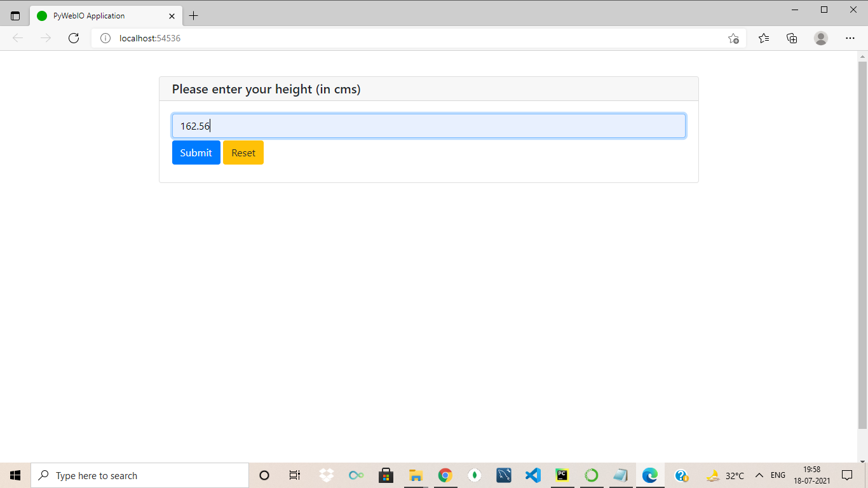Screen dimensions: 868x488
Task: Add this page to favorites
Action: (x=733, y=38)
